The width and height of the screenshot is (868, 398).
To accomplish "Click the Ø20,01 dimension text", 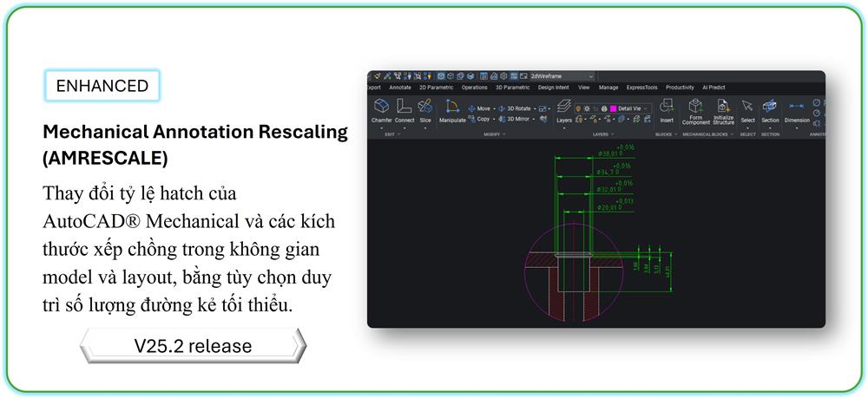I will click(x=606, y=207).
